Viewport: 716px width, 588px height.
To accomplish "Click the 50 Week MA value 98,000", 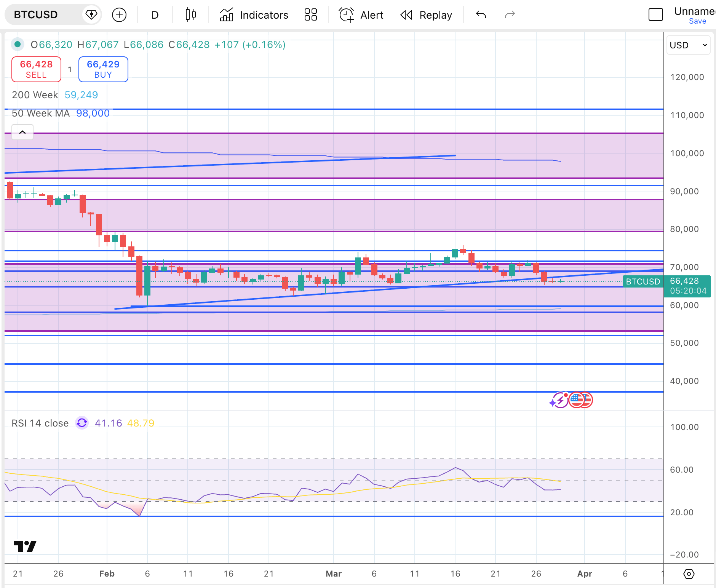I will (93, 113).
